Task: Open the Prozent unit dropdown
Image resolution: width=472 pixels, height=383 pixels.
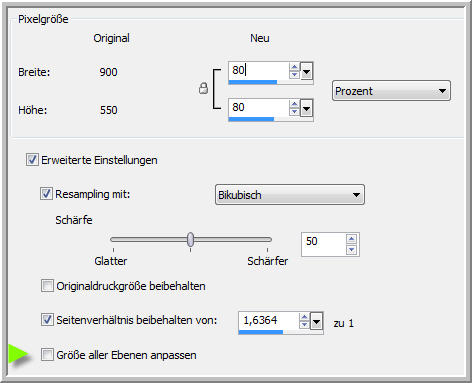Action: (x=391, y=91)
